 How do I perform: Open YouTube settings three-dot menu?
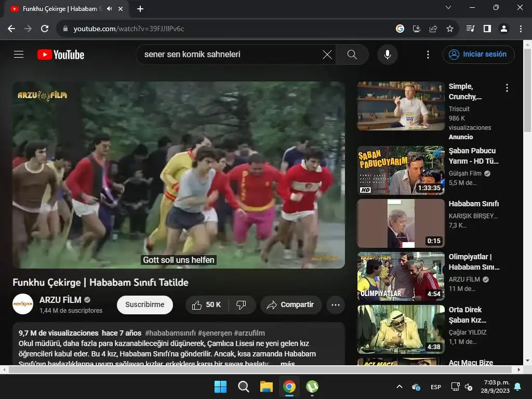(428, 54)
